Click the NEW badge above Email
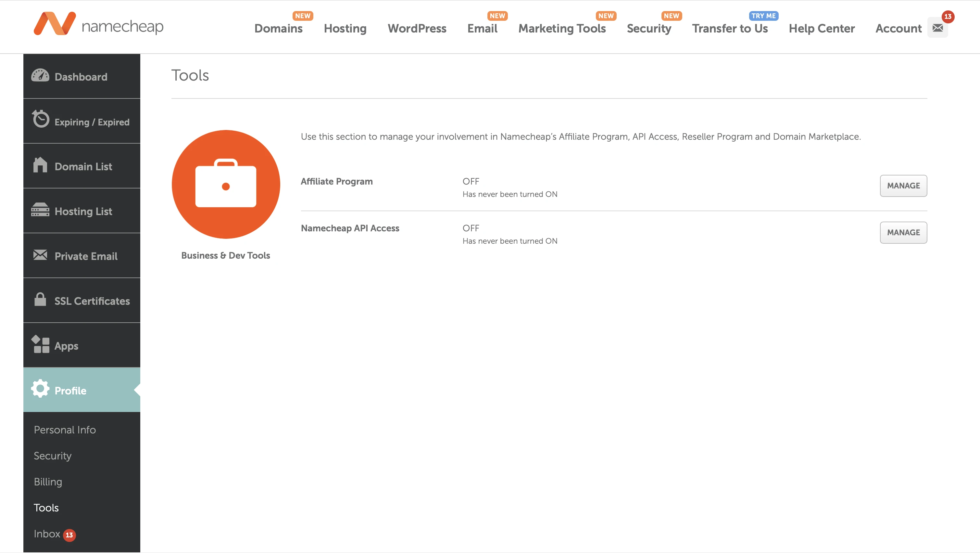The height and width of the screenshot is (553, 980). (x=497, y=16)
